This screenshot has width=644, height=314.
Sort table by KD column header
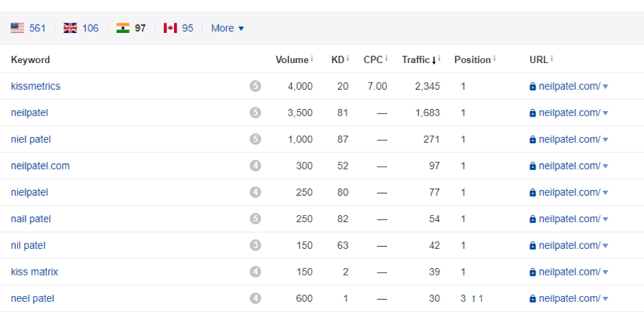point(338,60)
